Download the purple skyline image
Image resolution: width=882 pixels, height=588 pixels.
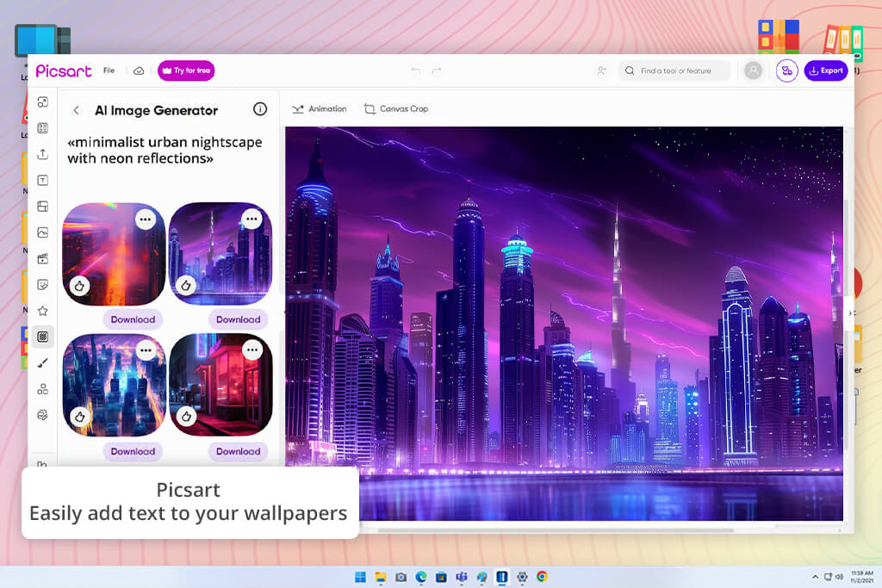239,319
